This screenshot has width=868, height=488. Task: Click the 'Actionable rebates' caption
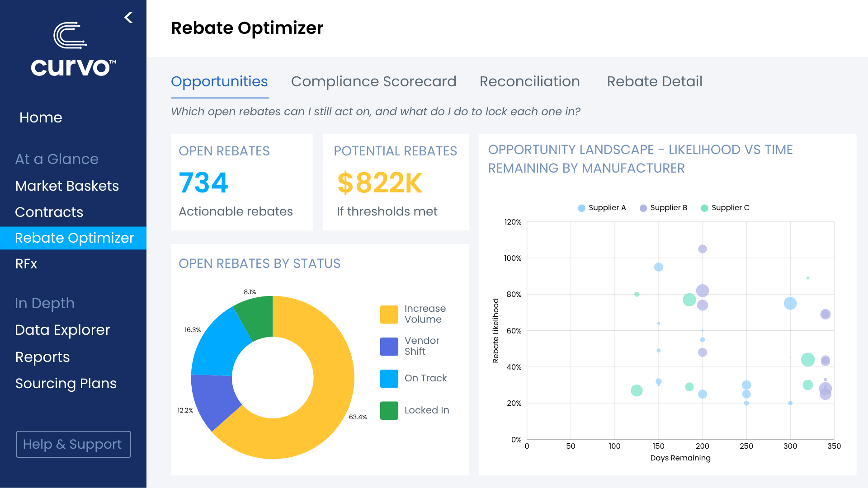point(236,211)
